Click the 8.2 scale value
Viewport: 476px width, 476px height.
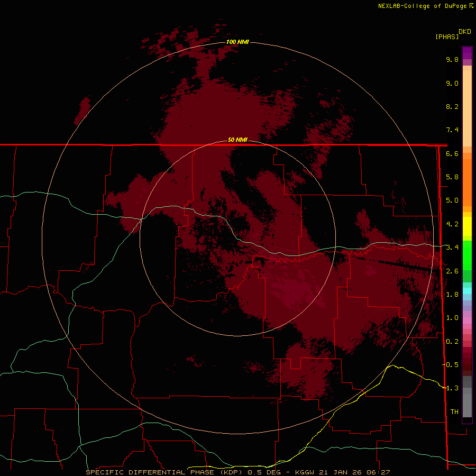(452, 106)
